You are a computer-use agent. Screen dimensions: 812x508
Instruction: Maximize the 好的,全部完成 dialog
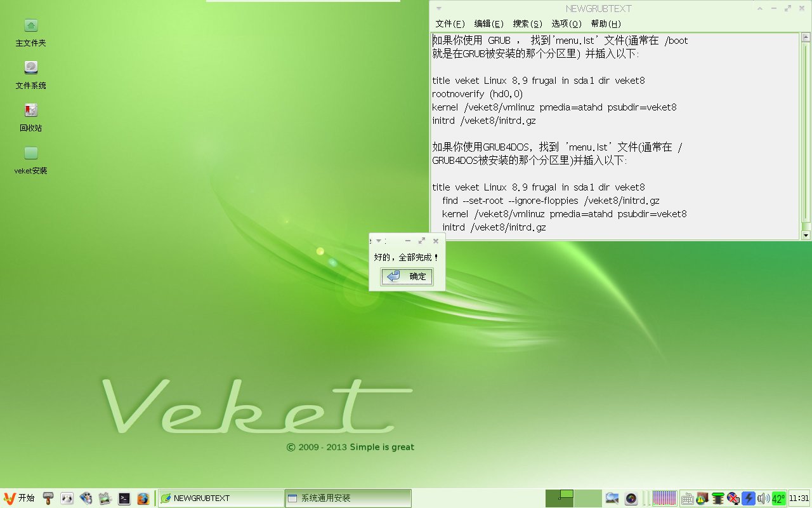coord(422,241)
